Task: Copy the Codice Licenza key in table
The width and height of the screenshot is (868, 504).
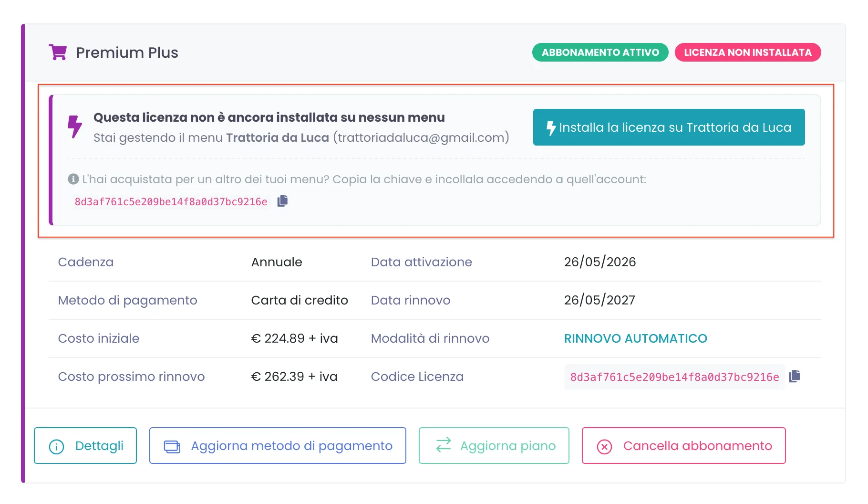Action: pyautogui.click(x=794, y=377)
